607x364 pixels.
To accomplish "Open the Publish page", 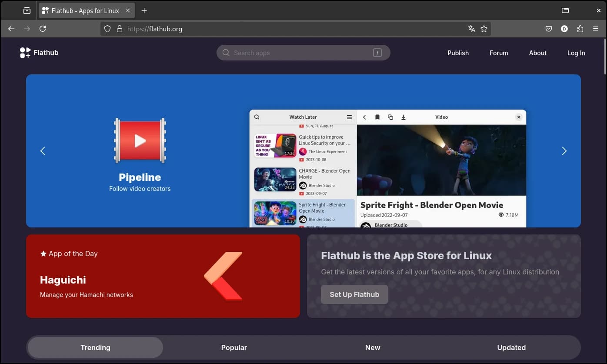I will tap(458, 53).
